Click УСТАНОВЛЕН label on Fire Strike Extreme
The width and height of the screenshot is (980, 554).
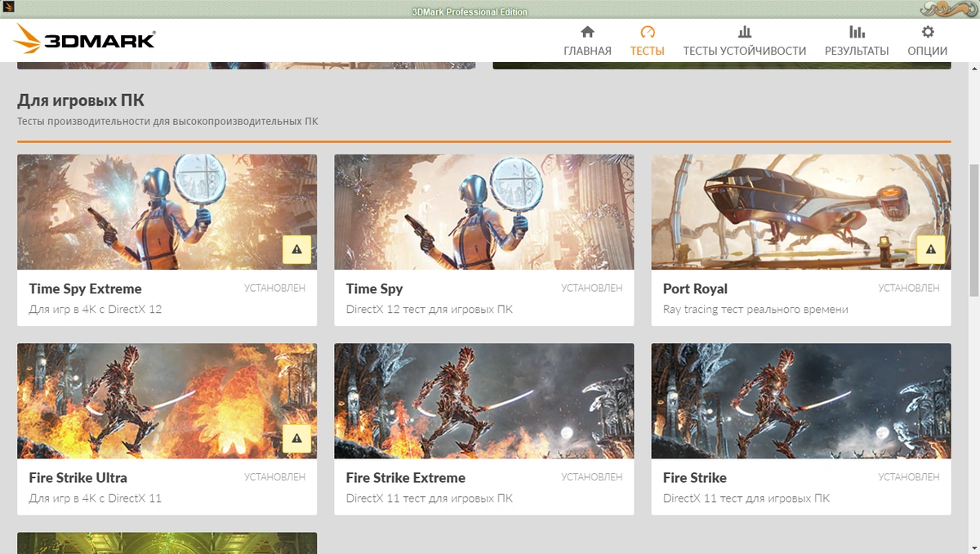tap(591, 477)
